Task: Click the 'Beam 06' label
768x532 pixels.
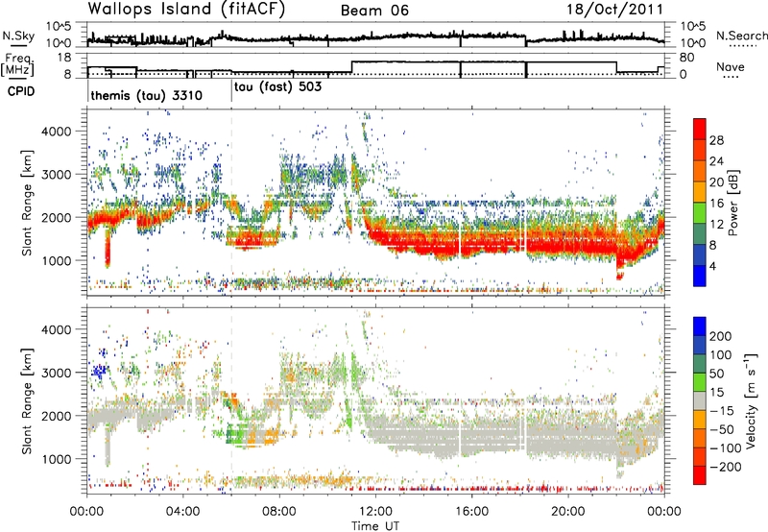Action: (x=374, y=11)
